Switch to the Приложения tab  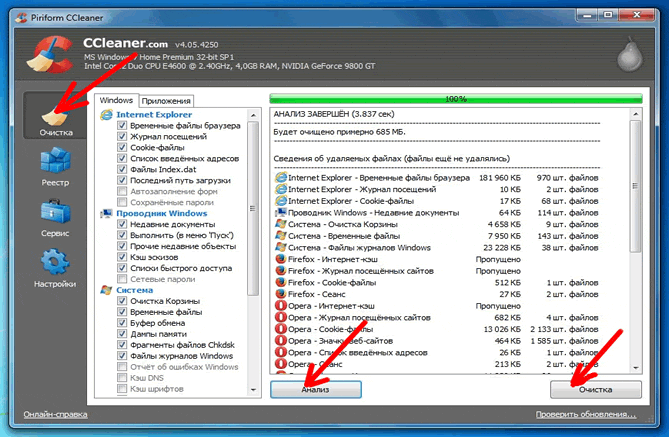click(166, 101)
